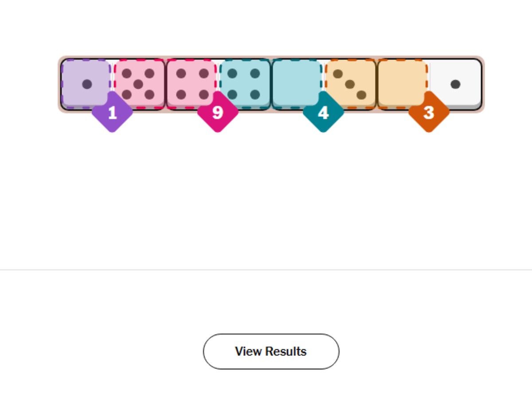Viewport: 532px width, 399px height.
Task: Click top-left pip of the teal four die
Action: pyautogui.click(x=232, y=73)
